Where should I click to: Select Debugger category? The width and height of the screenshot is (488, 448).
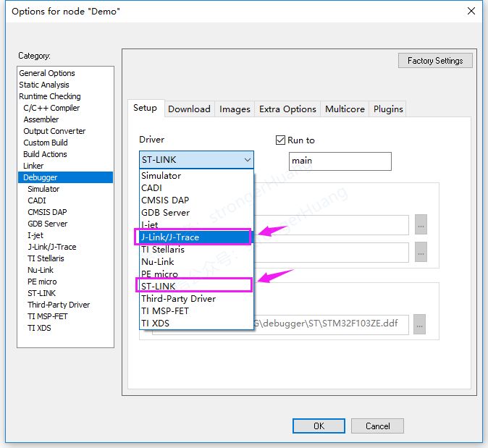[65, 177]
